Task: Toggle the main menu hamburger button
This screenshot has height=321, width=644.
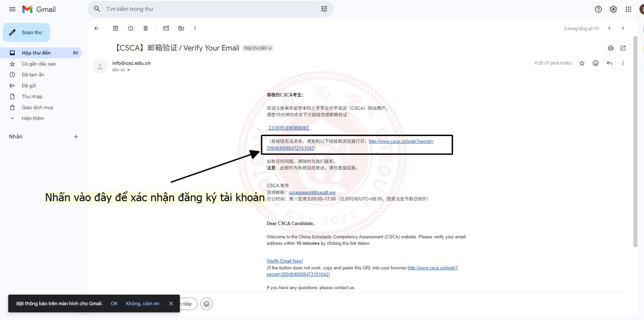Action: (12, 9)
